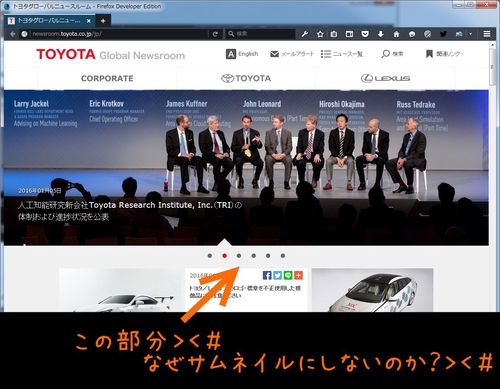Image resolution: width=500 pixels, height=389 pixels.
Task: Expand the toolbar dropdown arrow next to the share icon
Action: [470, 34]
